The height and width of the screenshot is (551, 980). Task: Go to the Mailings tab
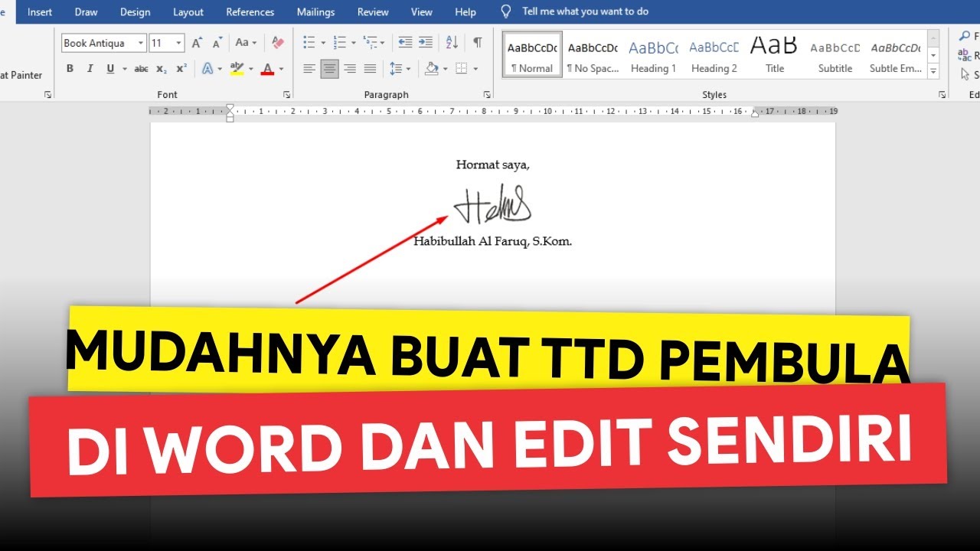(x=315, y=11)
